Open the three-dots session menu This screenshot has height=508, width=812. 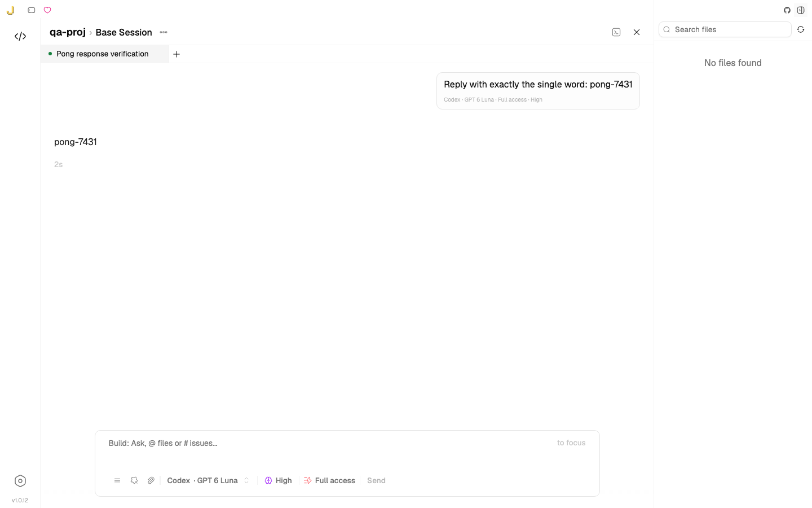[164, 32]
